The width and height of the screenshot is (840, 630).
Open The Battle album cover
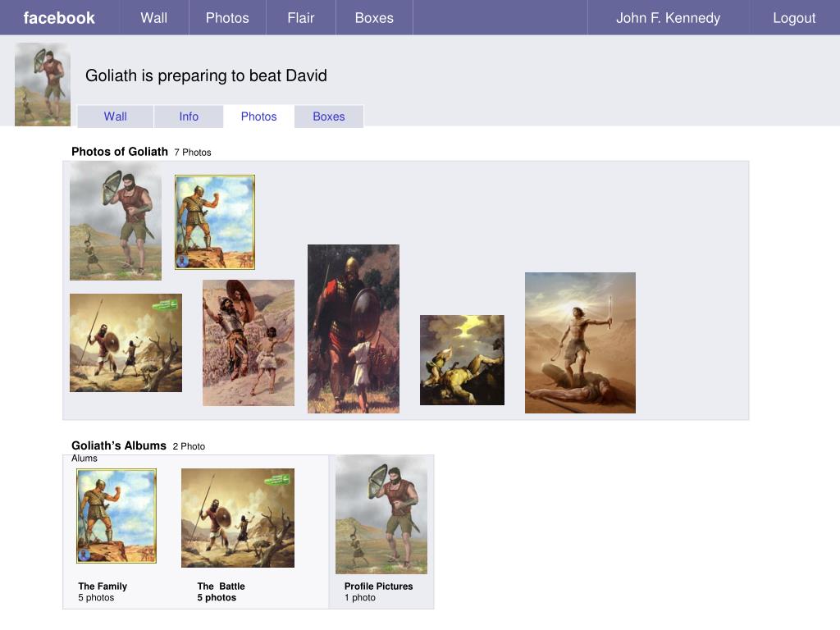(x=238, y=518)
